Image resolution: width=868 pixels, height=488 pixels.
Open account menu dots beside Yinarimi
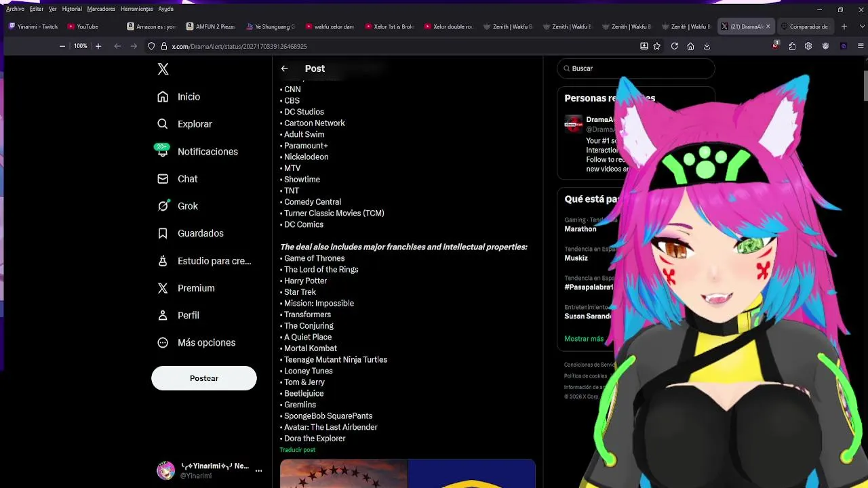pos(258,470)
